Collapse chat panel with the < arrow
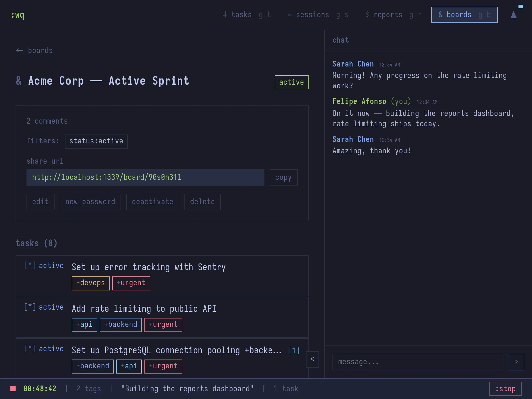Screen dimensions: 532x399 (312, 359)
